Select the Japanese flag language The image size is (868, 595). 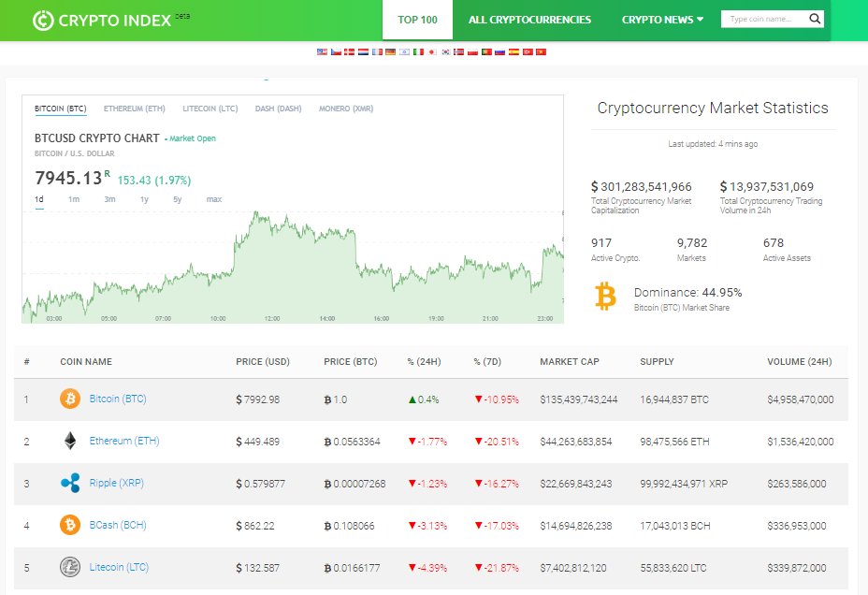(x=432, y=52)
